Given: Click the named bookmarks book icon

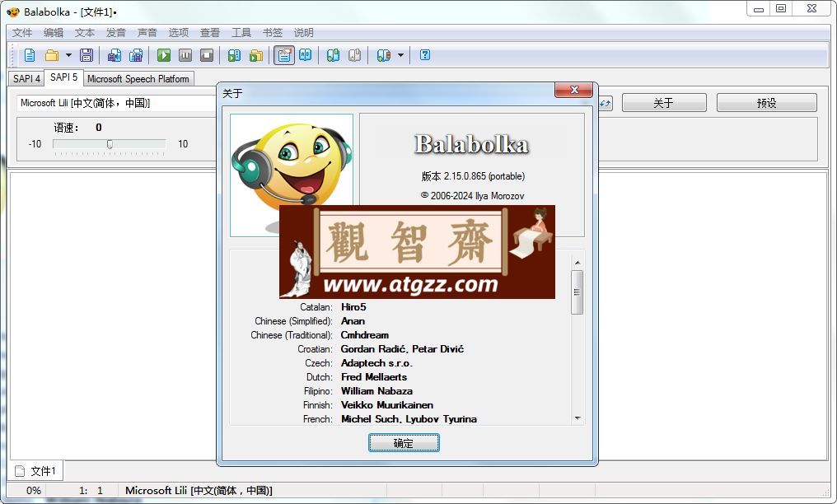Looking at the screenshot, I should pyautogui.click(x=383, y=55).
